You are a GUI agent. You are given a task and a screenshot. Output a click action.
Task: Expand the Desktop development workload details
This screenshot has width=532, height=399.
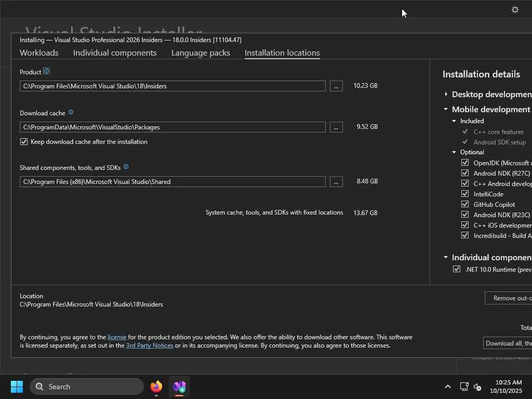[x=446, y=94]
